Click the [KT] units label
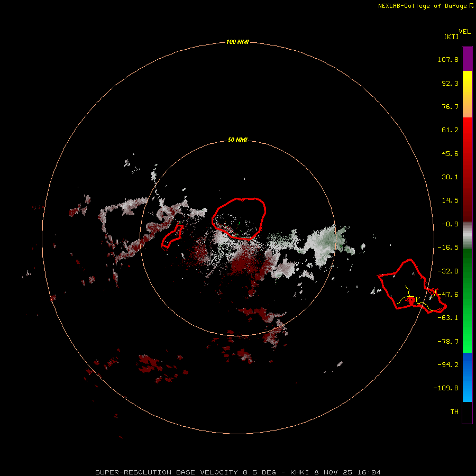The width and height of the screenshot is (476, 476). coord(451,36)
